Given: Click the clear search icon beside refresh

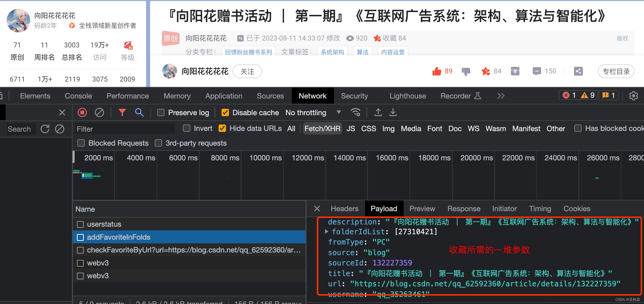Looking at the screenshot, I should tap(60, 129).
